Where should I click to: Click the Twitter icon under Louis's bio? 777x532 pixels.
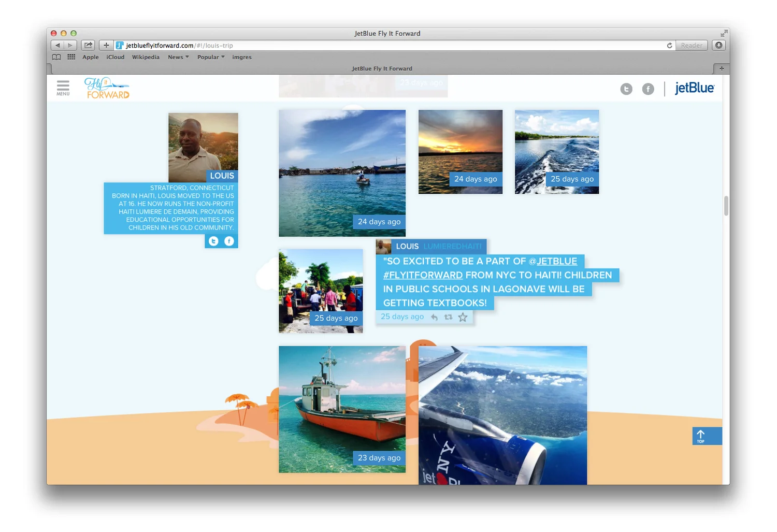tap(213, 241)
